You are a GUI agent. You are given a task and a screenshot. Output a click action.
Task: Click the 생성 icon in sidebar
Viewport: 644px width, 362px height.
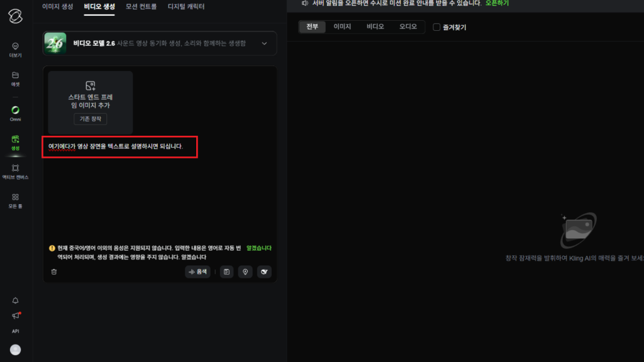point(15,141)
